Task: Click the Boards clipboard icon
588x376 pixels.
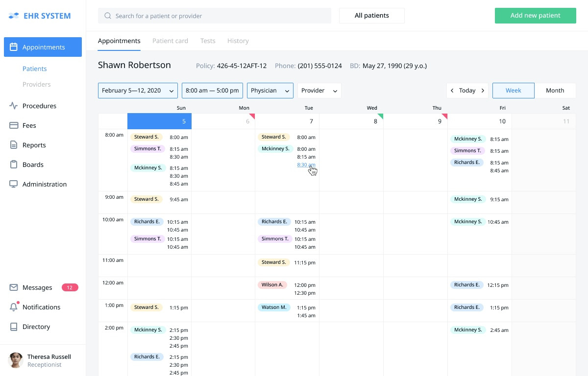Action: coord(14,164)
